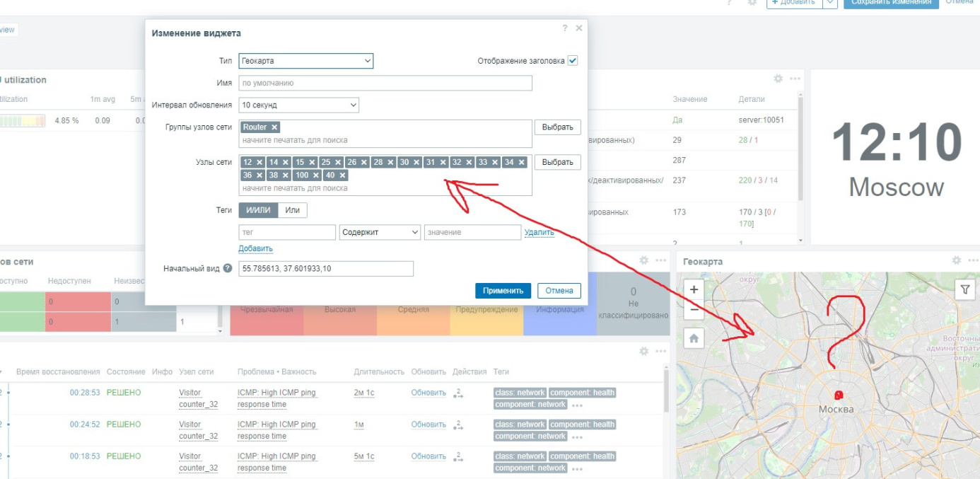Toggle Отображение заголовка checkbox

click(x=573, y=61)
